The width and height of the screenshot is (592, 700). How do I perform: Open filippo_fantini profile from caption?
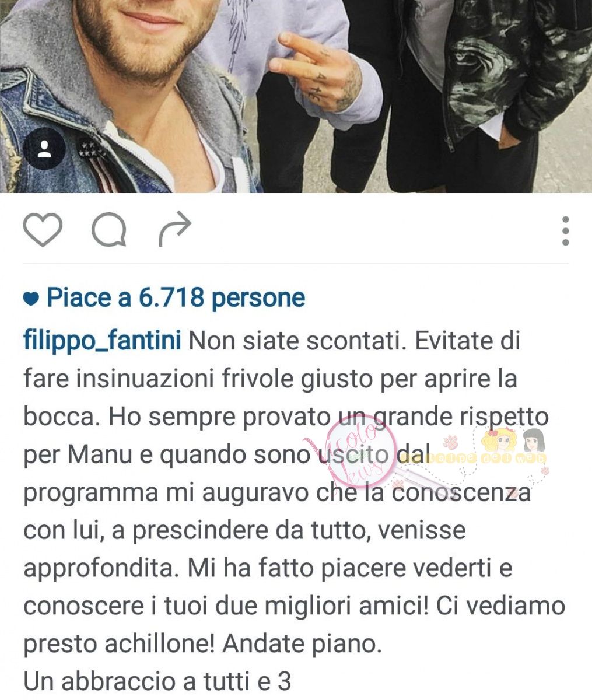tap(102, 341)
